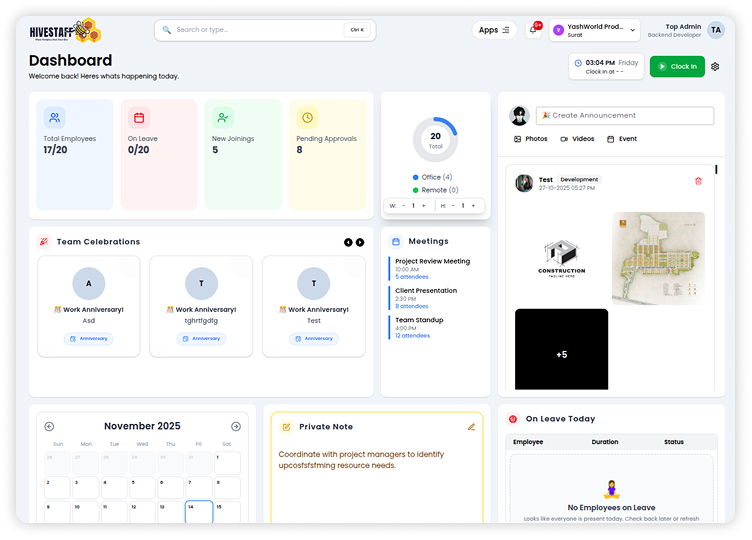This screenshot has height=540, width=752.
Task: Advance calendar to next month
Action: pyautogui.click(x=236, y=426)
